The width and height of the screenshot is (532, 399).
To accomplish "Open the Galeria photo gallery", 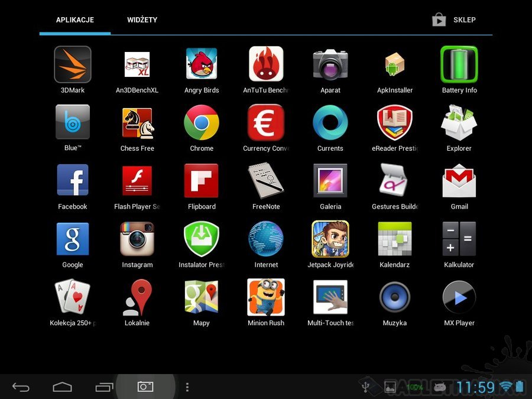I will click(330, 180).
